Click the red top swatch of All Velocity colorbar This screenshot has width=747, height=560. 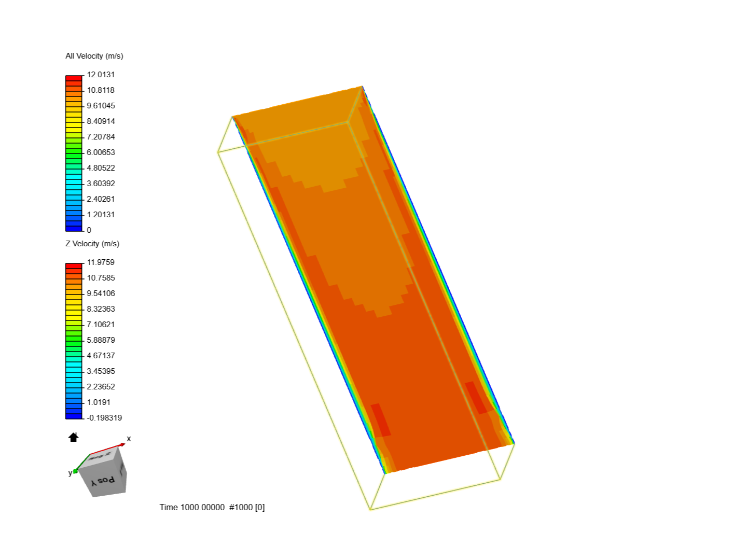coord(74,78)
